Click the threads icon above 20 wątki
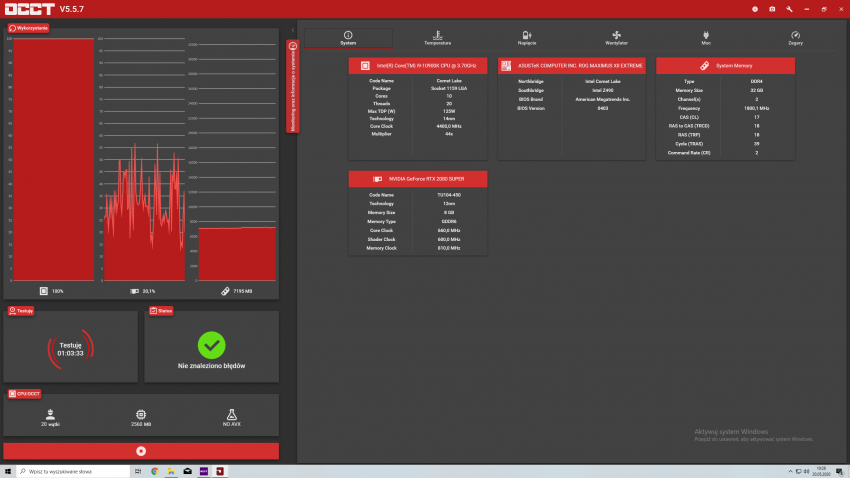Image resolution: width=850 pixels, height=478 pixels. 50,415
